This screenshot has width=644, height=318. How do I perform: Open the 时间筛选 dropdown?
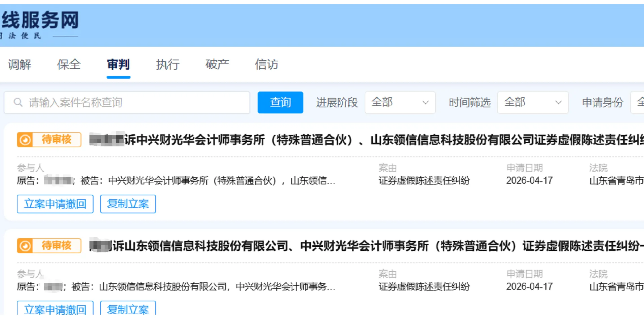pos(533,102)
